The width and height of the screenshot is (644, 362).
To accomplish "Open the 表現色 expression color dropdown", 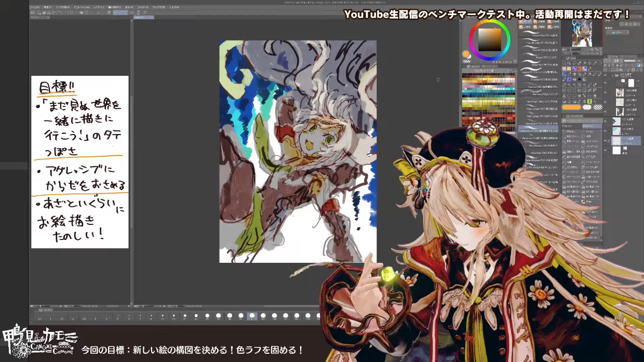I will (x=618, y=33).
